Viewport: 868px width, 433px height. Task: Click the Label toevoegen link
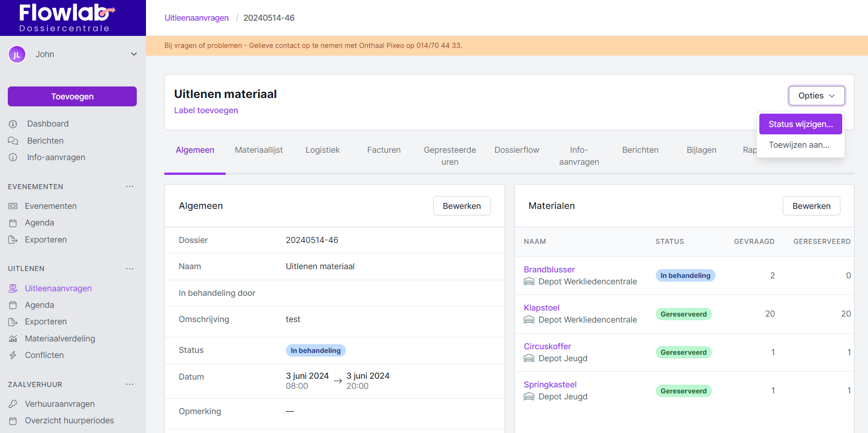pos(206,110)
